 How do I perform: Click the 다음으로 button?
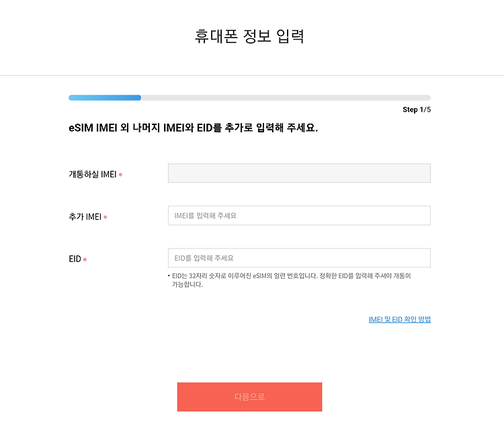pos(249,397)
